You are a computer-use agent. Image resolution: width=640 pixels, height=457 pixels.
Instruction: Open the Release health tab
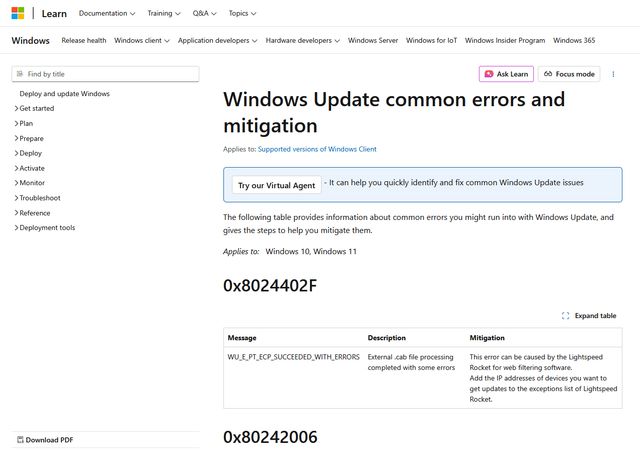[x=83, y=41]
